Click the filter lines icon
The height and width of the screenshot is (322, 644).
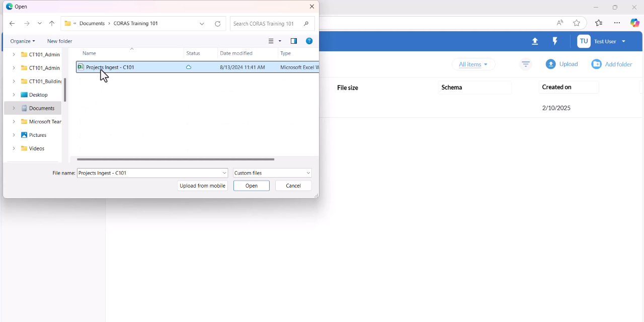click(526, 64)
